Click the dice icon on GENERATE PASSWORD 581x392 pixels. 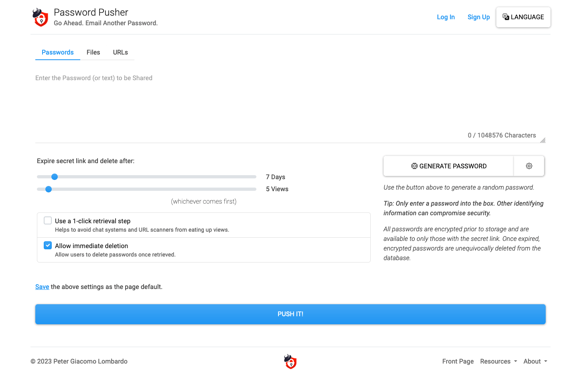[414, 166]
